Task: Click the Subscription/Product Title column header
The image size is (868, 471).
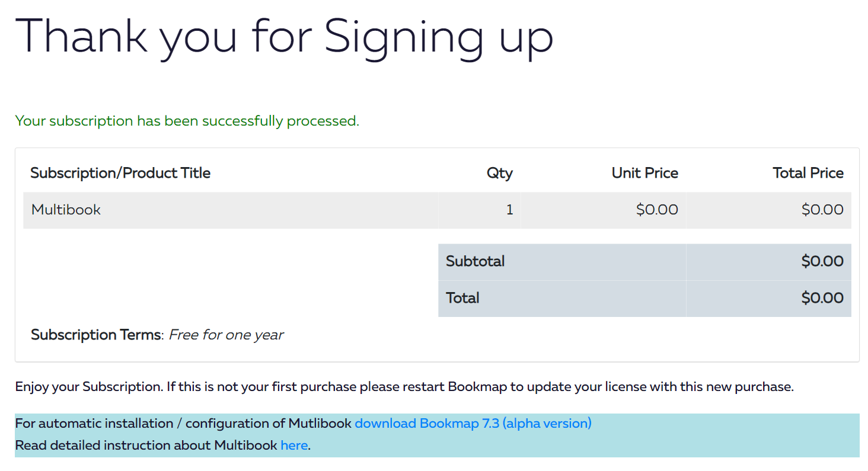Action: tap(120, 173)
